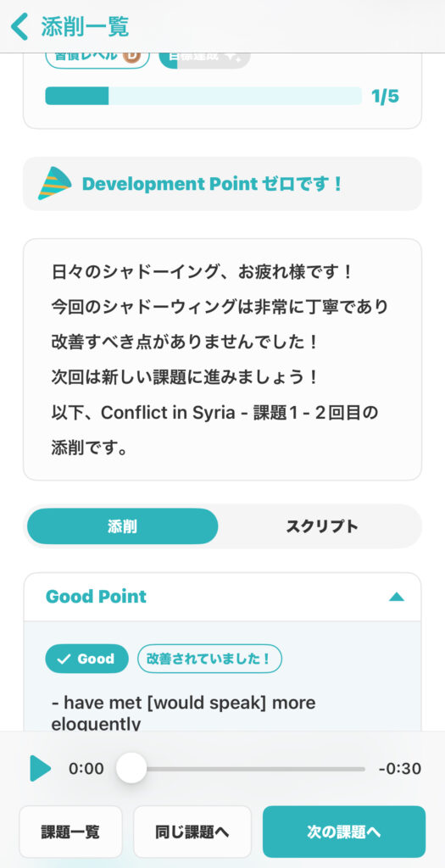Click the feedback comment text box

tap(222, 359)
